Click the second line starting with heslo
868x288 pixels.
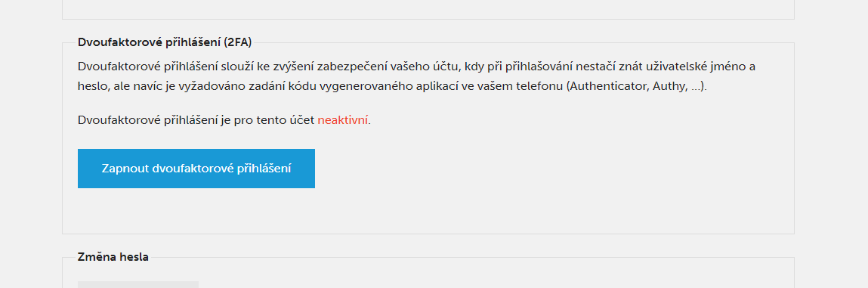[x=393, y=87]
